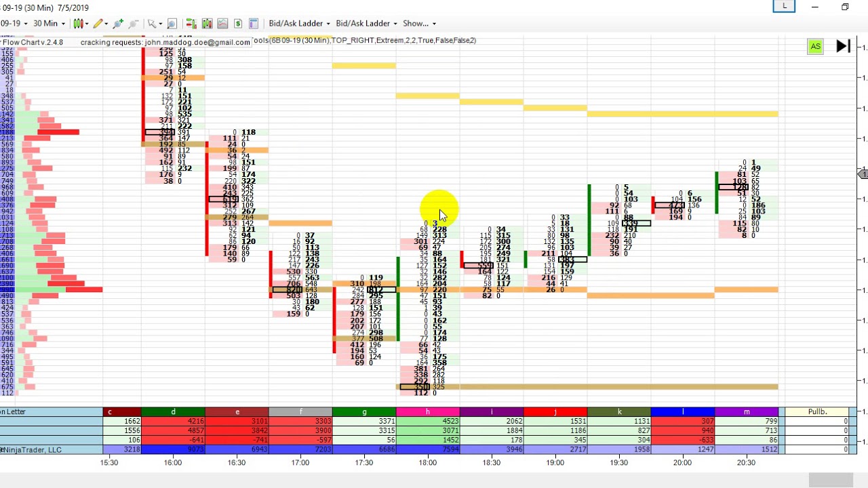Click the Pullb. column header

pos(817,412)
